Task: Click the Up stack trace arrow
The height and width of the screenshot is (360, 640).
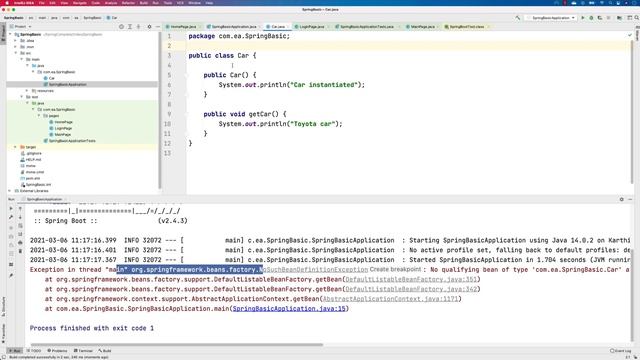Action: (20, 209)
